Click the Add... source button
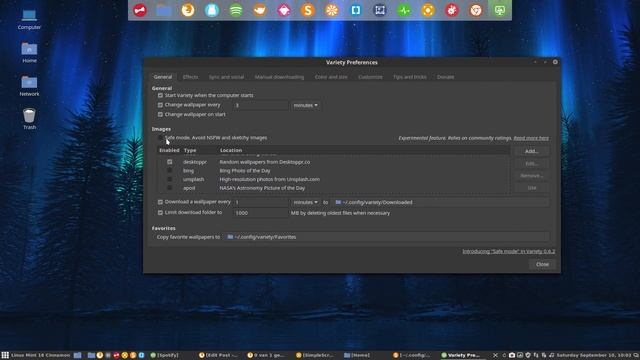640x360 pixels. point(531,151)
